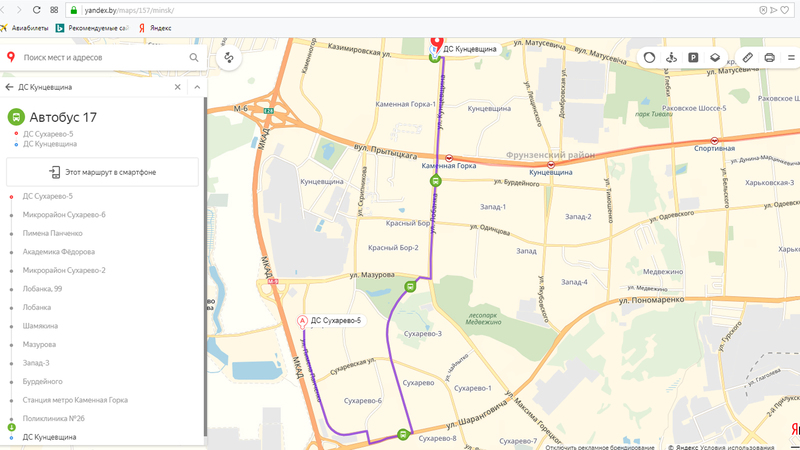800x450 pixels.
Task: Open the ruler distance measurement tool
Action: (x=747, y=58)
